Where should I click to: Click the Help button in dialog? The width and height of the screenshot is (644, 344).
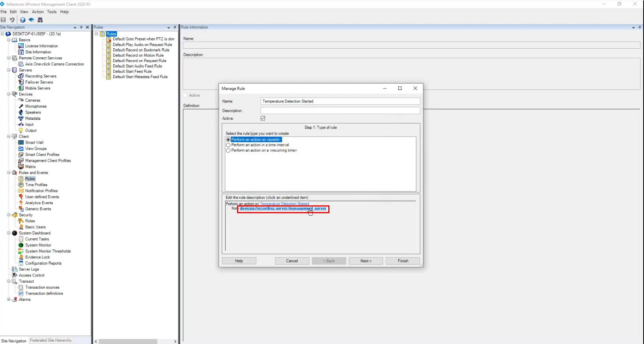coord(239,261)
